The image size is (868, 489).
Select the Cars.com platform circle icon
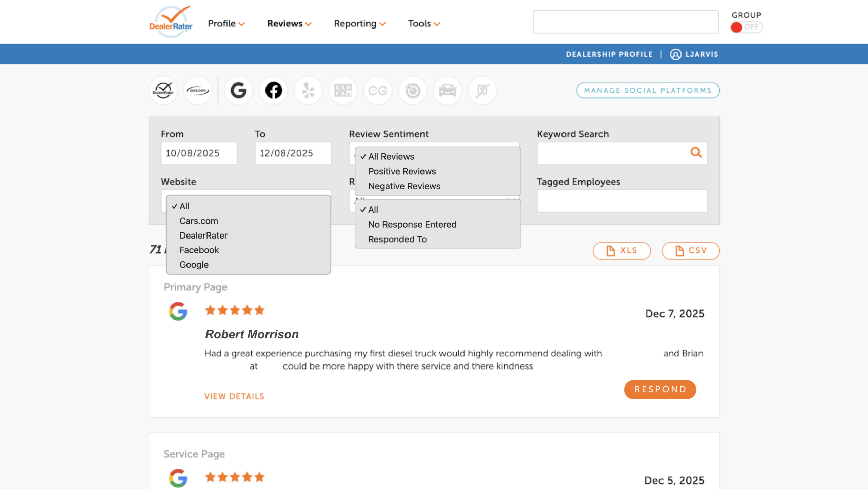pyautogui.click(x=198, y=91)
